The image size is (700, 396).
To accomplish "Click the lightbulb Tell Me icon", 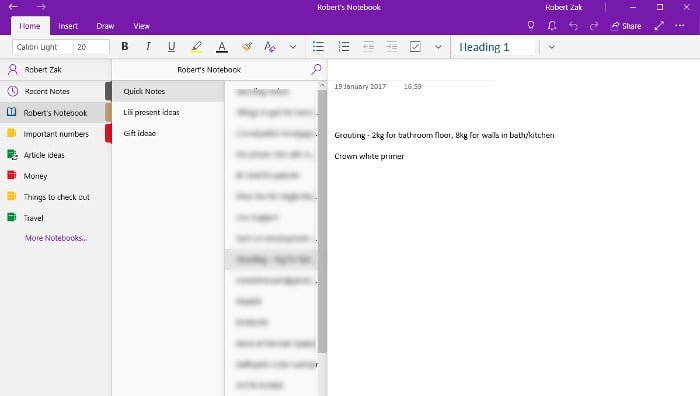I will tap(531, 25).
